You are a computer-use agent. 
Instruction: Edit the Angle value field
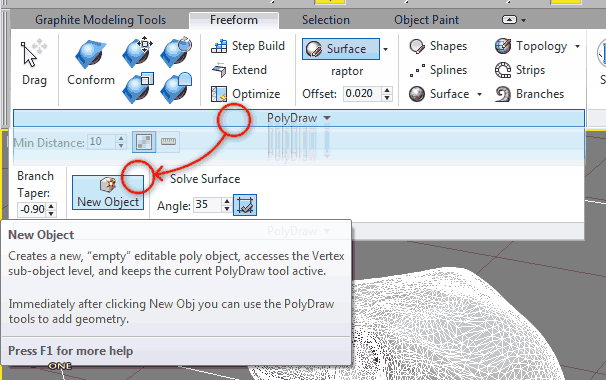208,204
